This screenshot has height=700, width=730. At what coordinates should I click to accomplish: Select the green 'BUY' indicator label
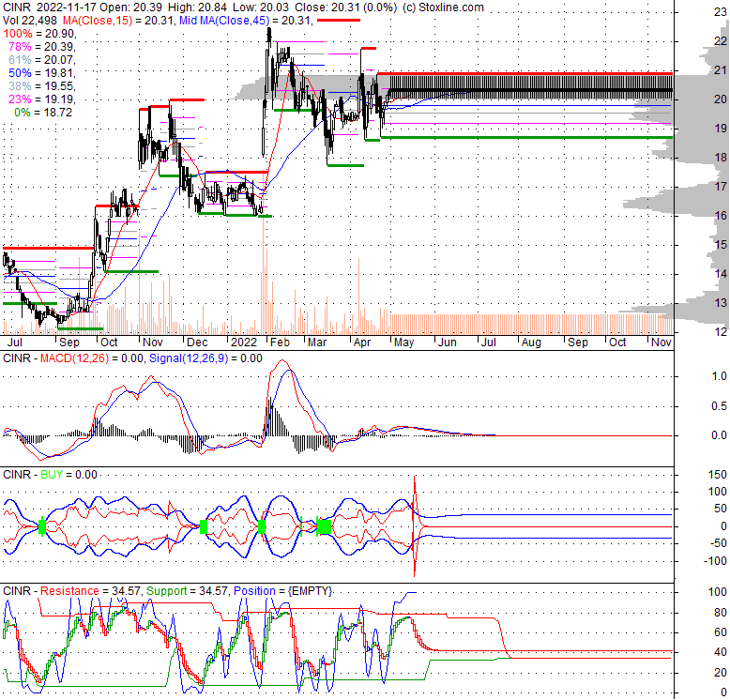[x=52, y=475]
